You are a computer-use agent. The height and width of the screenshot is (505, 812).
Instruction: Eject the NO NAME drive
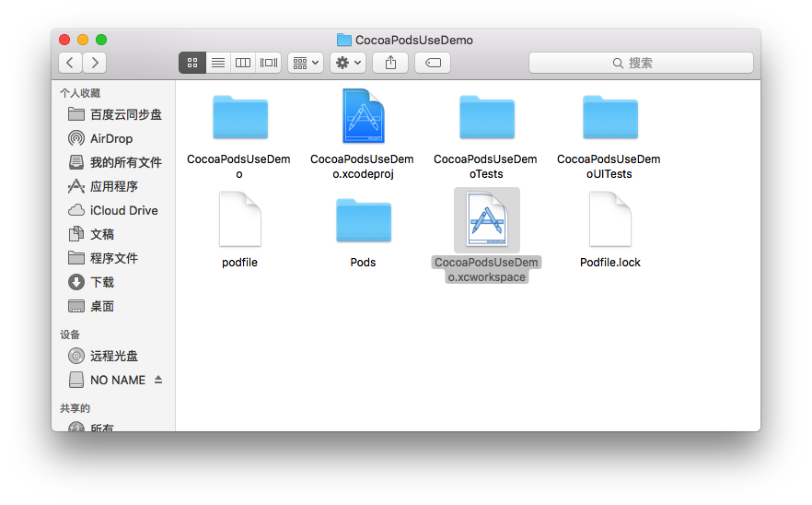158,380
